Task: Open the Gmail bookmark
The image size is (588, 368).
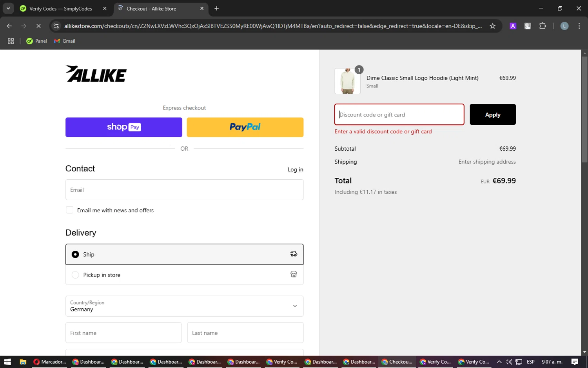Action: 65,41
